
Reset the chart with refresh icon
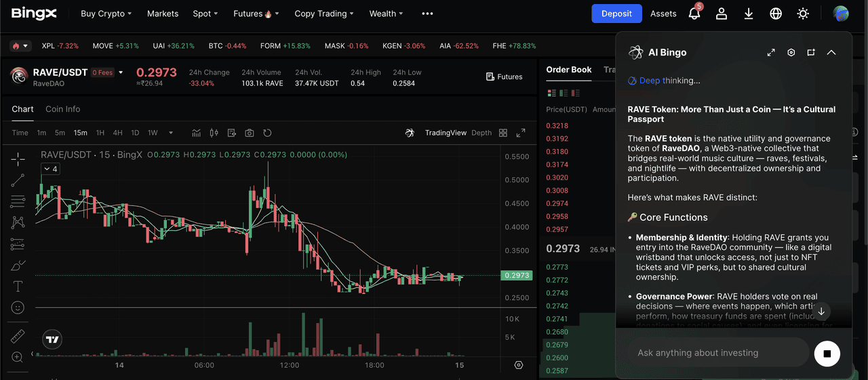pyautogui.click(x=267, y=133)
